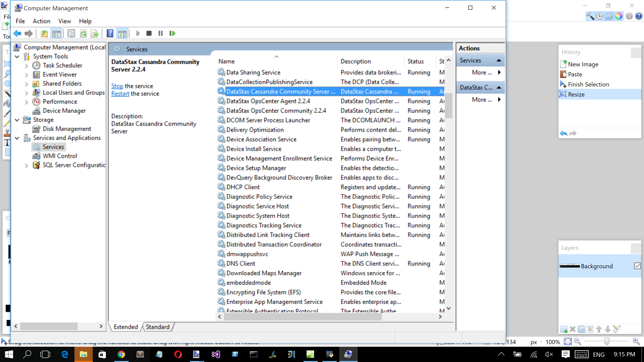This screenshot has height=362, width=644.
Task: Click the Export List toolbar icon
Action: click(x=95, y=33)
